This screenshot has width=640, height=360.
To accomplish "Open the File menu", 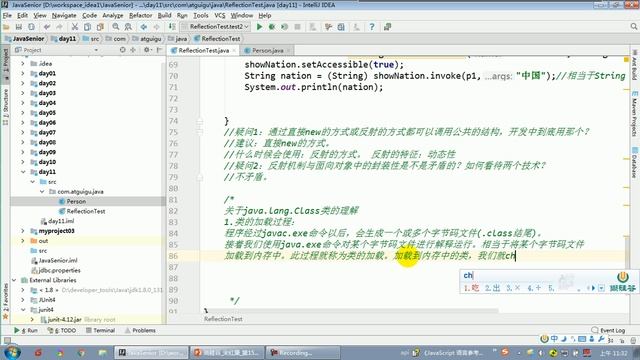I will pyautogui.click(x=7, y=16).
